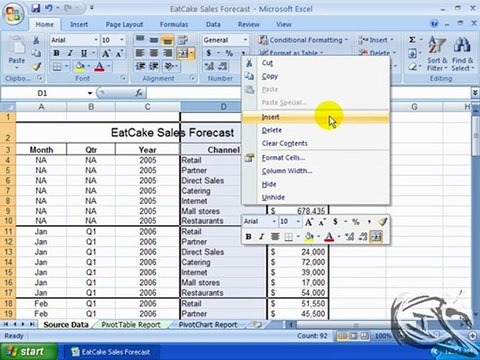
Task: Click the Windows start button
Action: point(28,352)
